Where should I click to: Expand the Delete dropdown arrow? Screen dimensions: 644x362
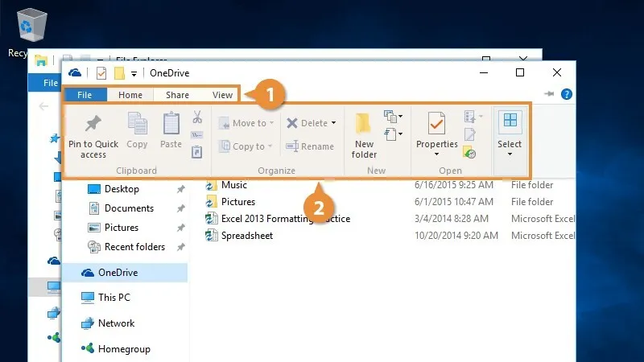pos(333,123)
